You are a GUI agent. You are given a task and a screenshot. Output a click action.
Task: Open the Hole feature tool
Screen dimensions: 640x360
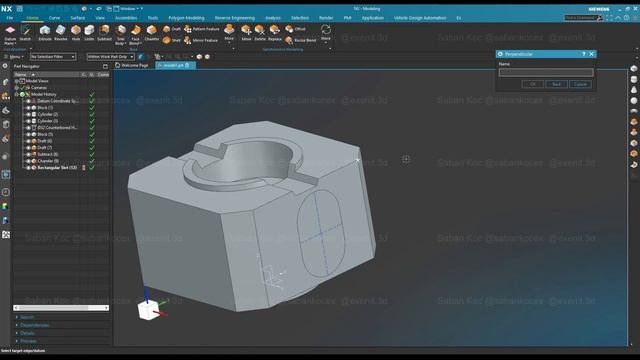76,33
